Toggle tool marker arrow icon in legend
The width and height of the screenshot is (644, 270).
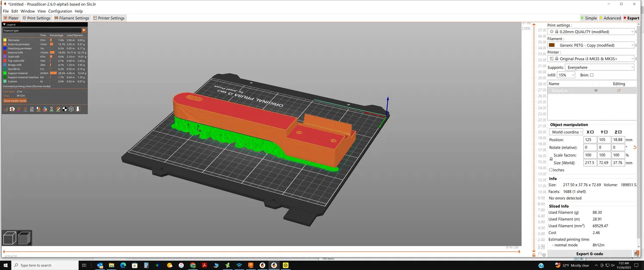point(78,109)
